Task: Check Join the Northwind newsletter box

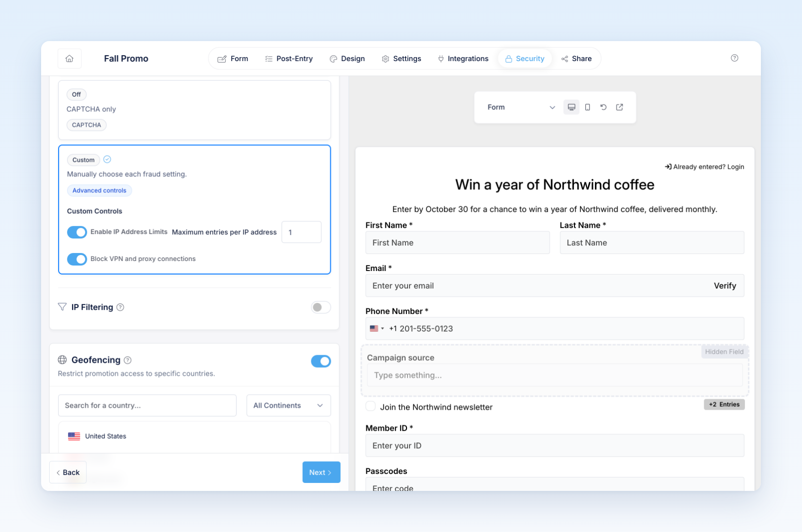Action: point(370,406)
